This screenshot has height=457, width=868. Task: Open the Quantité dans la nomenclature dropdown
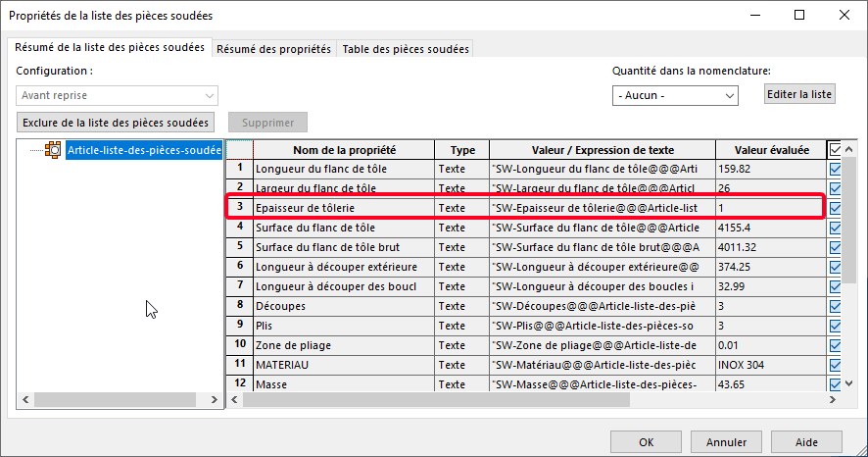point(675,95)
